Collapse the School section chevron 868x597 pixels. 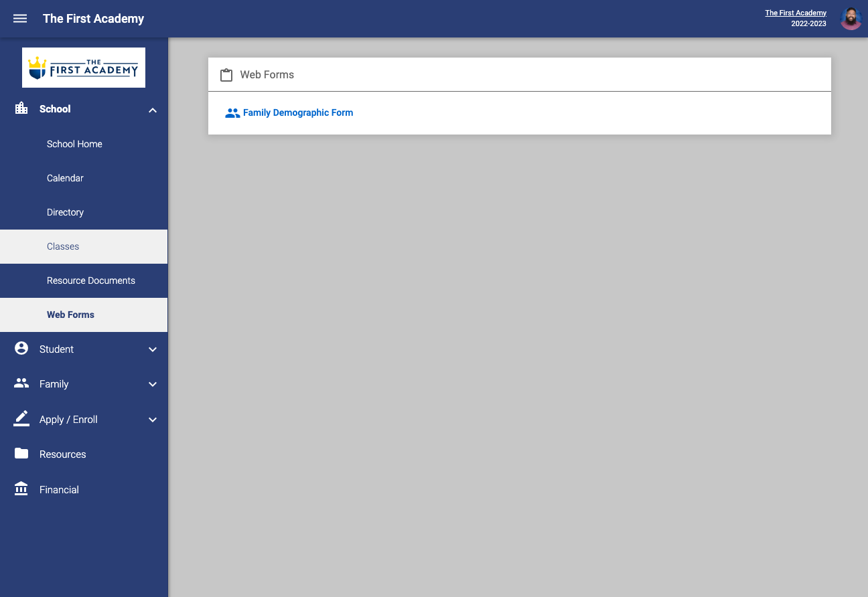coord(153,110)
